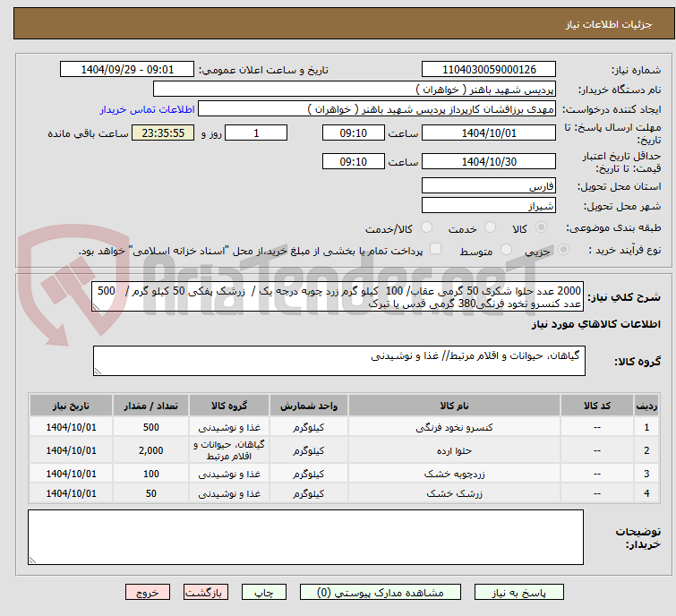The height and width of the screenshot is (616, 676).
Task: Click the response deadline time 09:10 field
Action: pos(353,133)
